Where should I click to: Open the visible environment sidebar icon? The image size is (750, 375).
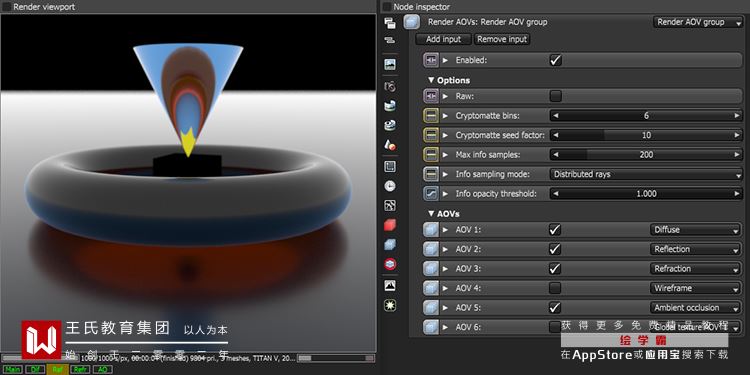(x=390, y=125)
